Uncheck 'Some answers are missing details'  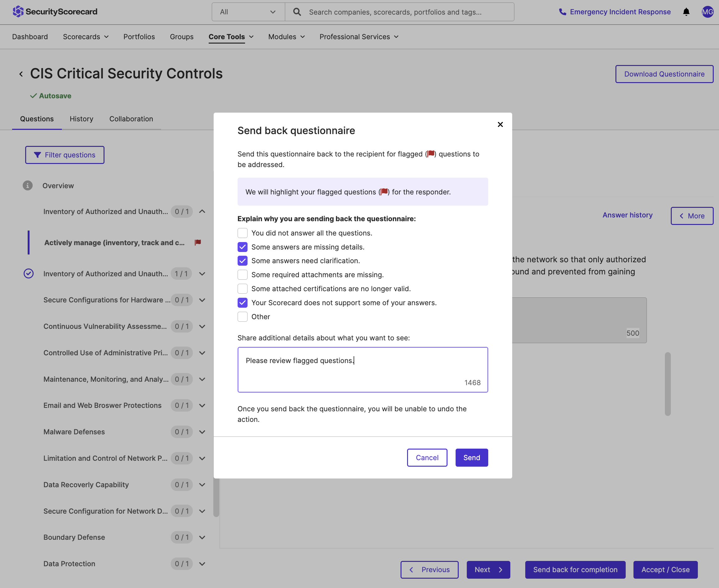242,247
